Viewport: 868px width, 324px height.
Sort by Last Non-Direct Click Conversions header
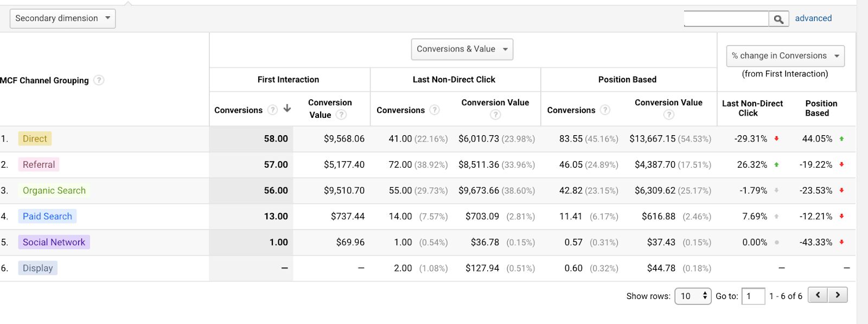(x=400, y=110)
